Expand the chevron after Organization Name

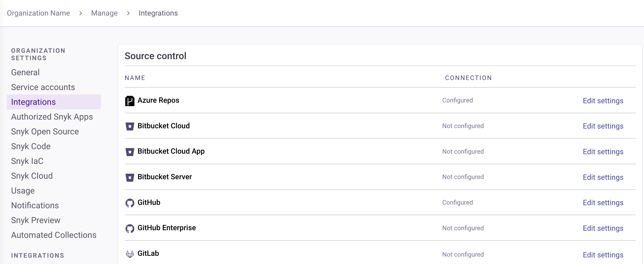(80, 13)
